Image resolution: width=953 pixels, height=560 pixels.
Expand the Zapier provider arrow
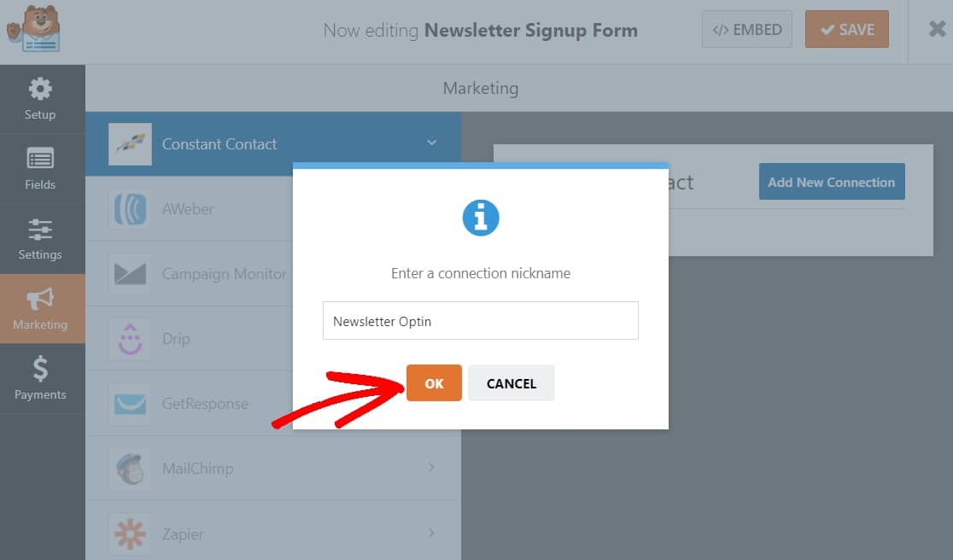click(431, 533)
